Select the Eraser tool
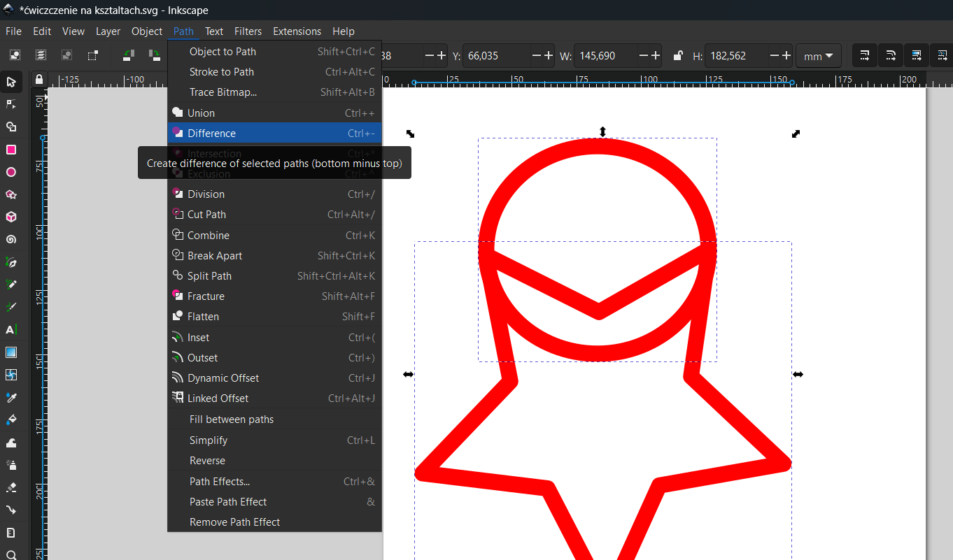The height and width of the screenshot is (560, 953). [x=11, y=487]
